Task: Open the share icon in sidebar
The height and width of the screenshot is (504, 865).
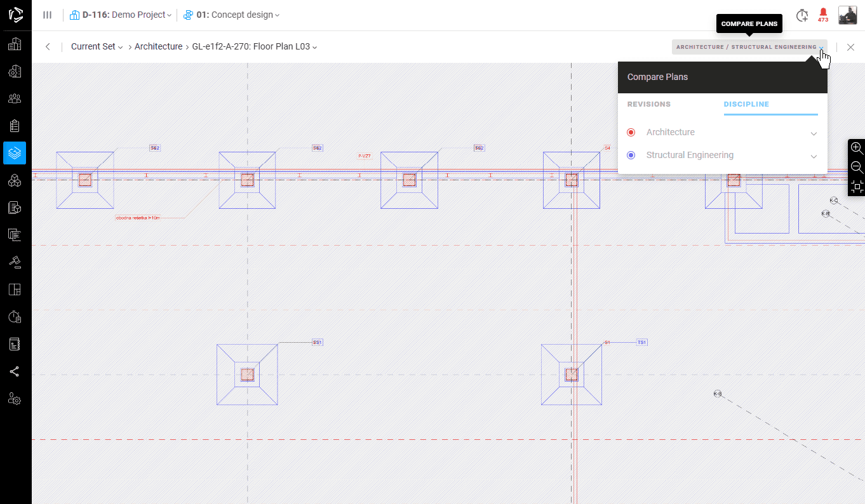Action: [15, 371]
